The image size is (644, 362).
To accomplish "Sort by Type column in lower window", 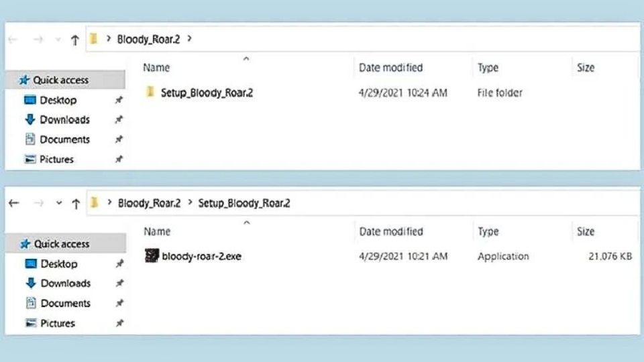I will 488,231.
